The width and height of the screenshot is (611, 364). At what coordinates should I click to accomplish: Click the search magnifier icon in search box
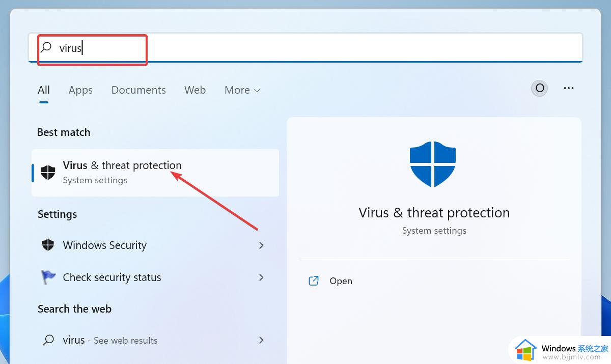tap(46, 48)
